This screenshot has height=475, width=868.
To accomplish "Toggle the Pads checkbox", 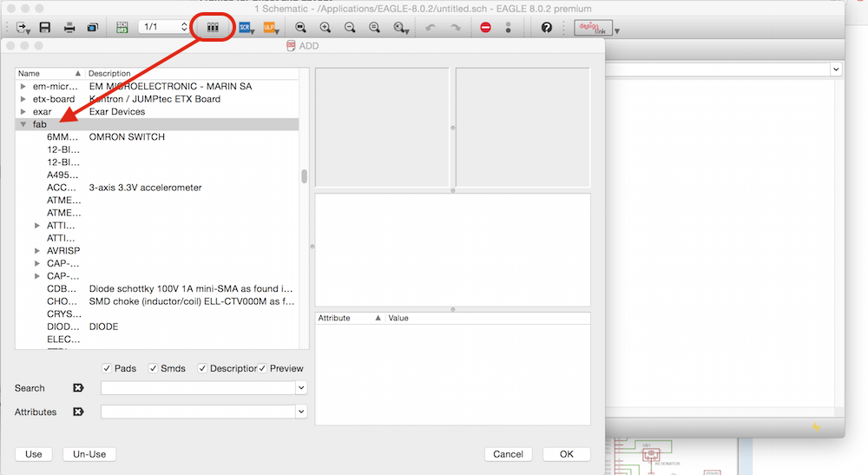I will (107, 368).
